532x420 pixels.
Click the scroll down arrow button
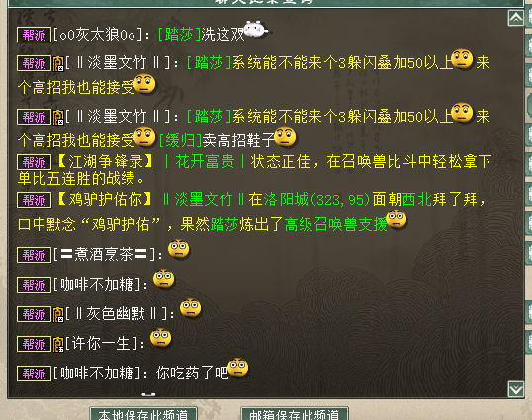tap(516, 389)
